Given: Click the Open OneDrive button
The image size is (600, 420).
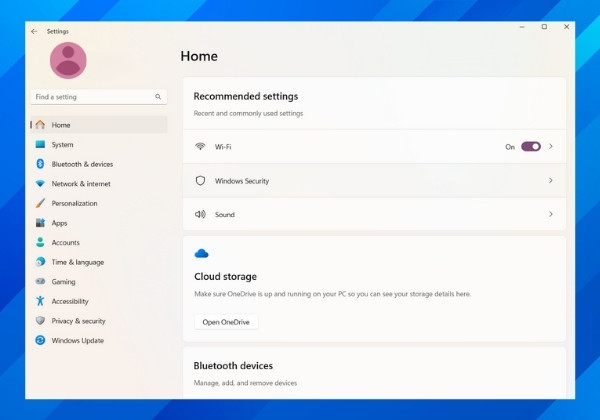Looking at the screenshot, I should click(x=226, y=322).
